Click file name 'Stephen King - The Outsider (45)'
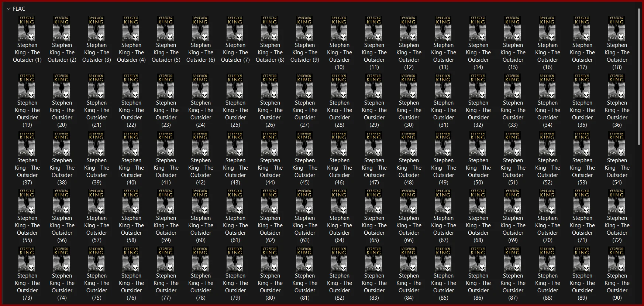 (305, 171)
